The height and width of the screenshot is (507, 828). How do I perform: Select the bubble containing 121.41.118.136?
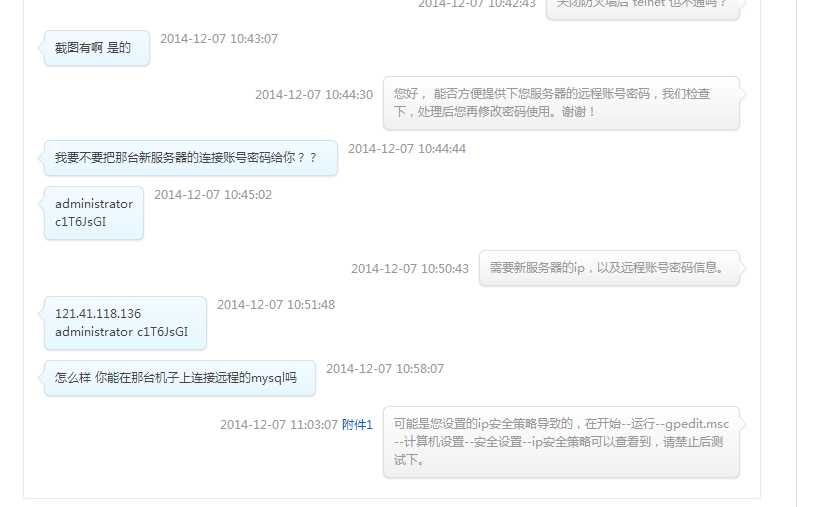(125, 323)
